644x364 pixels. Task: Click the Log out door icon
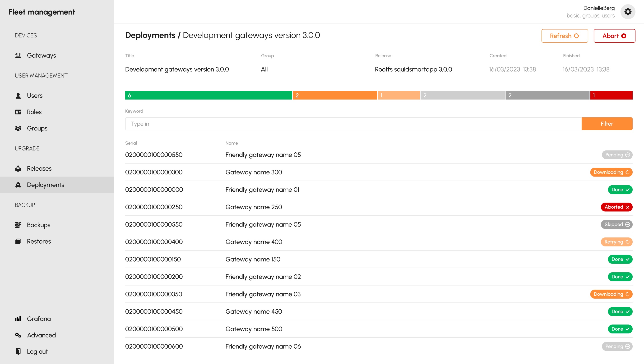coord(18,351)
